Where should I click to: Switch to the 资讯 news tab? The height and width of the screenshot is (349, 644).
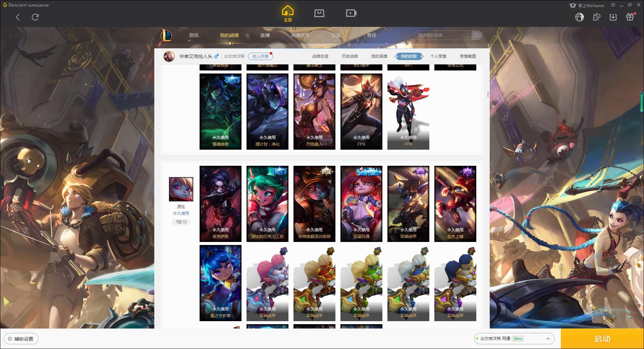194,35
